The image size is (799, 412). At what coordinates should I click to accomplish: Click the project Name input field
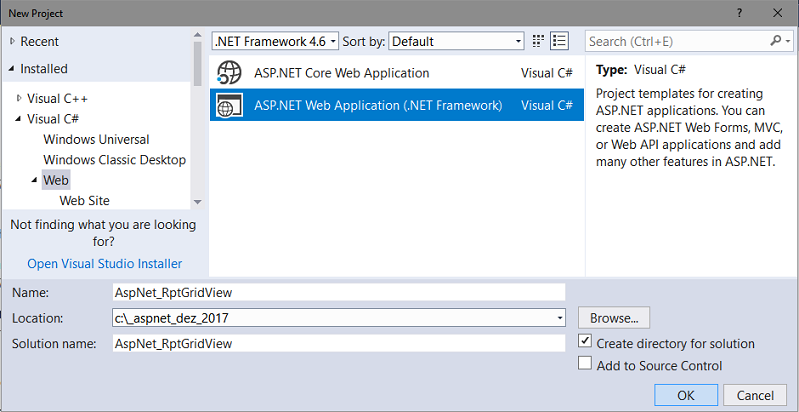[339, 292]
